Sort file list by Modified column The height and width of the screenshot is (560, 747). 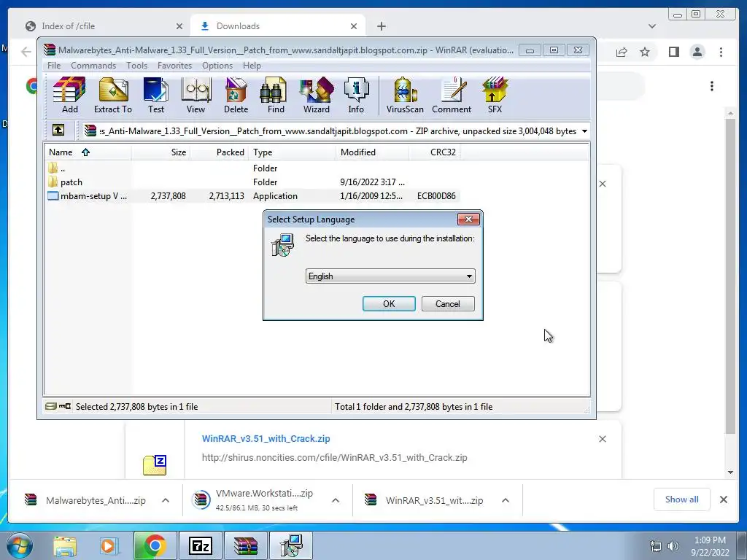pos(372,152)
